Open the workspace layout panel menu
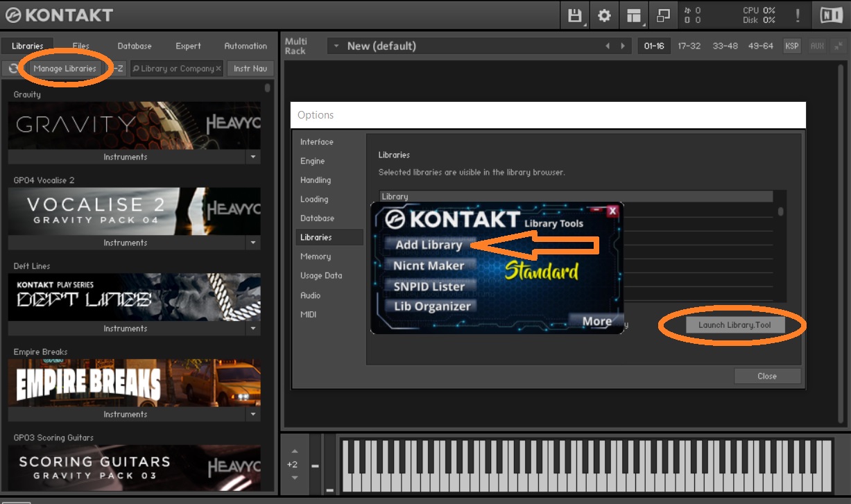The height and width of the screenshot is (504, 851). tap(633, 15)
